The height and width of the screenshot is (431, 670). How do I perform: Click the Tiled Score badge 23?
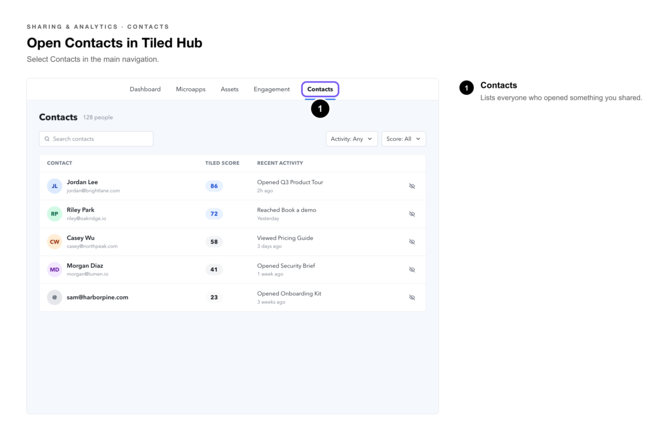tap(214, 297)
